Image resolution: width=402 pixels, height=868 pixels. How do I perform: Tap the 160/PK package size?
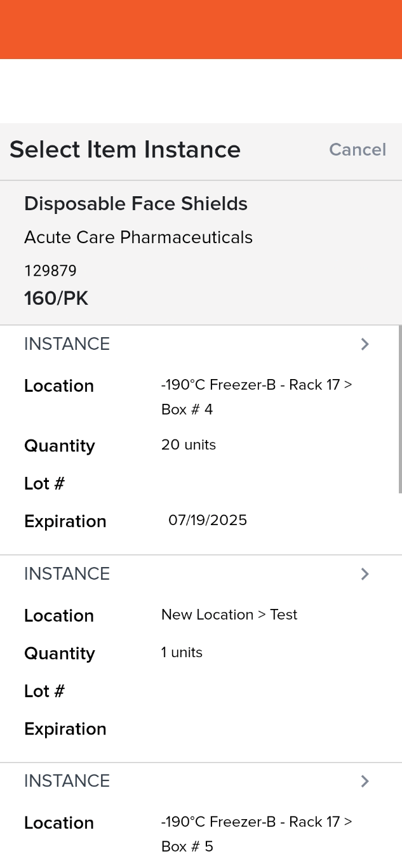pyautogui.click(x=56, y=298)
